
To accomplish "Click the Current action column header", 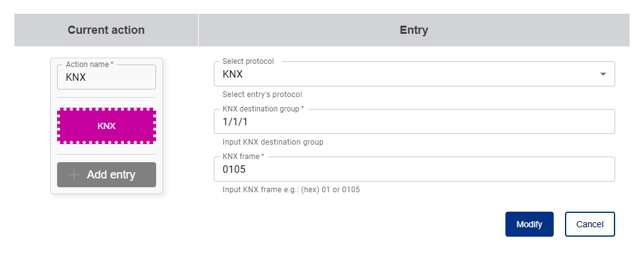I will (x=106, y=30).
